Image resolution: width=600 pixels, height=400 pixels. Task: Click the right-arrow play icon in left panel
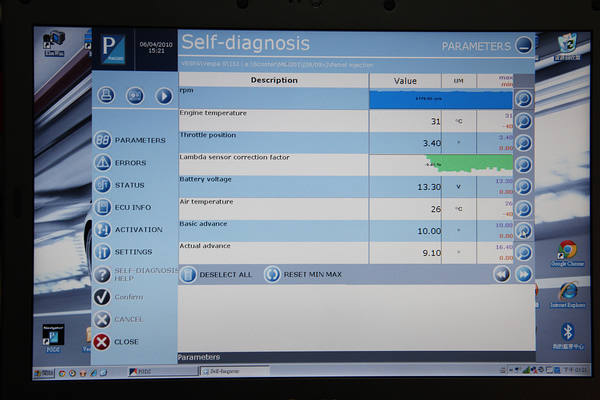click(164, 96)
